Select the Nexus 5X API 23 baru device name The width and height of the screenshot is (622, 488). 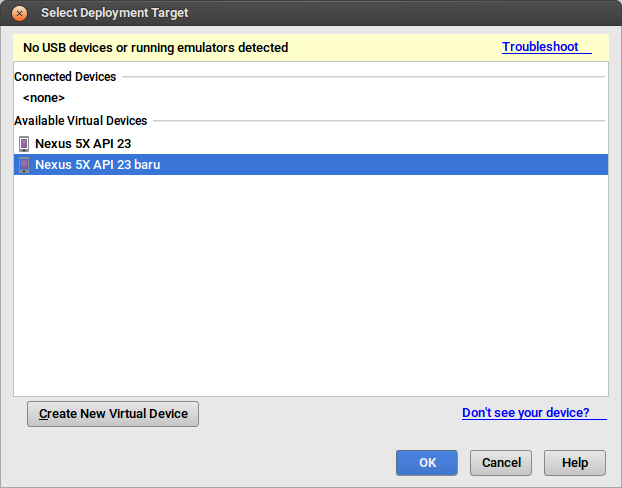[x=97, y=165]
